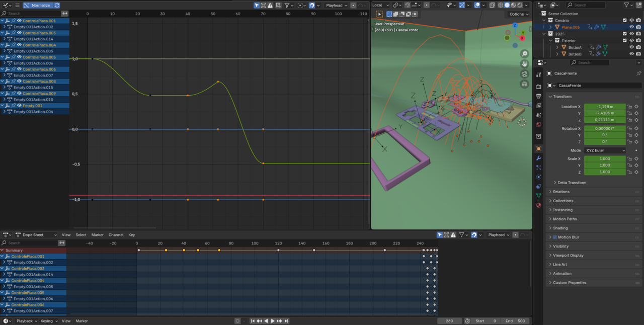Switch perspective/orthographic with grid gizmo

coord(524,85)
